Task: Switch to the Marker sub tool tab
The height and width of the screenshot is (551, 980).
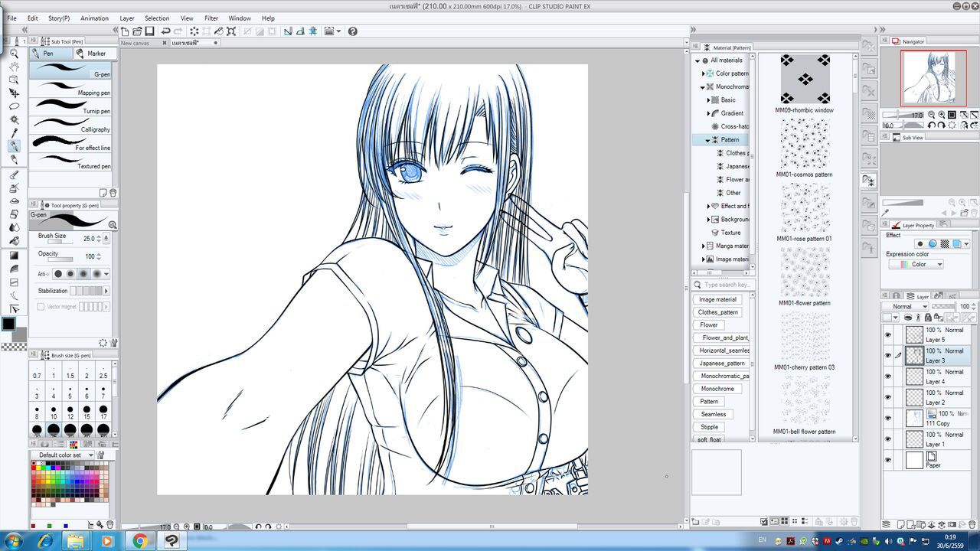Action: pos(96,54)
